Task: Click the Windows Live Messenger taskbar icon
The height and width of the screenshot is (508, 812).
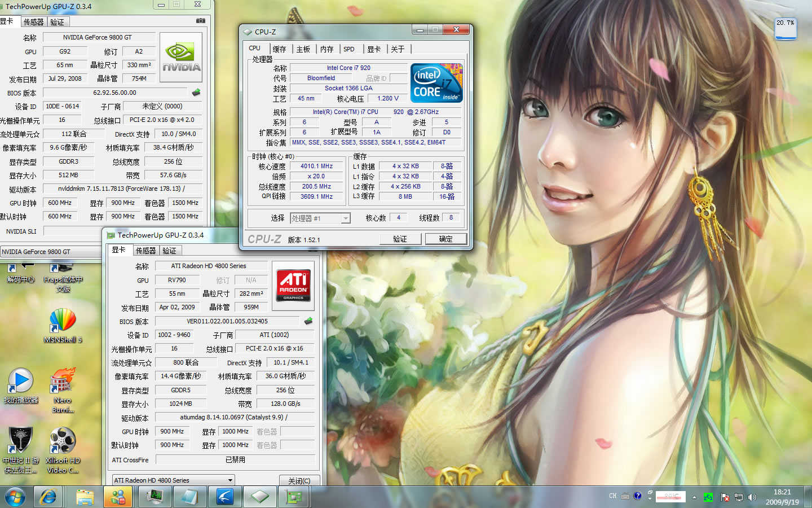Action: 118,497
